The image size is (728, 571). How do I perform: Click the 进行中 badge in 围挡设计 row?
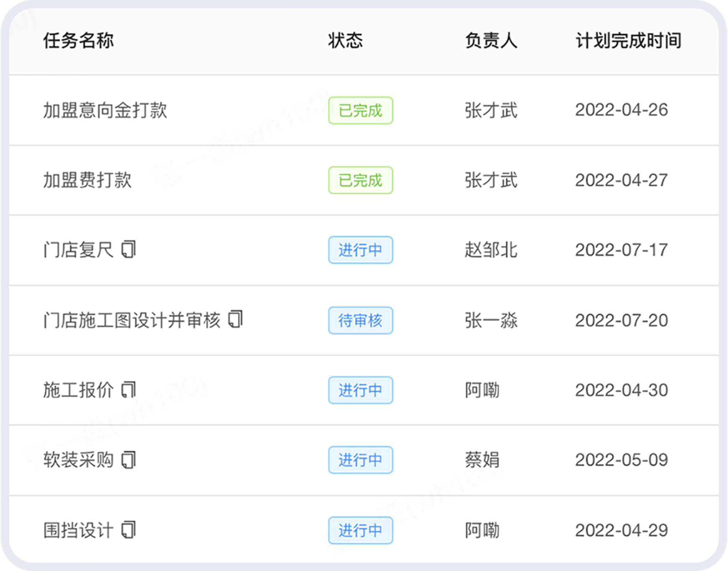point(360,530)
